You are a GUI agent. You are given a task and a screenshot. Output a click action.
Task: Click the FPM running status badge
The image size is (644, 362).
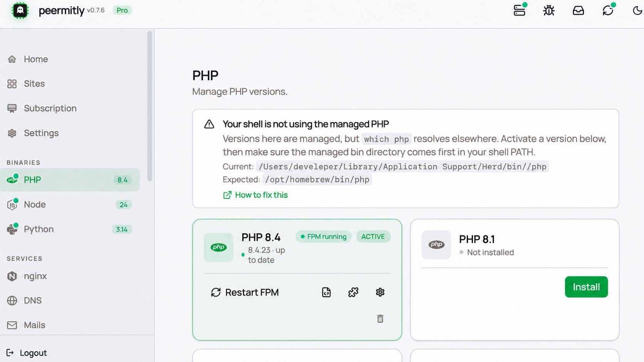[x=324, y=237]
